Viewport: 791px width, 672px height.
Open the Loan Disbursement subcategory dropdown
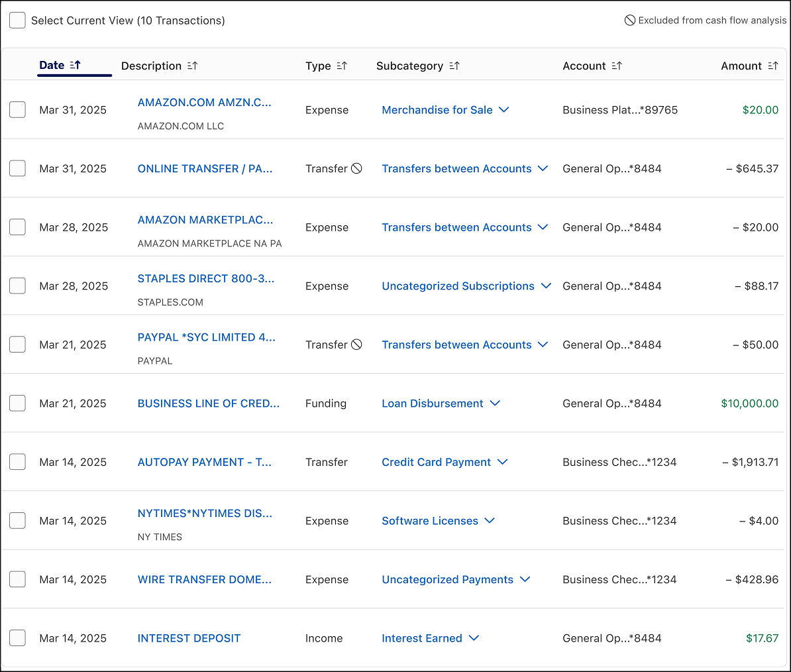point(495,403)
